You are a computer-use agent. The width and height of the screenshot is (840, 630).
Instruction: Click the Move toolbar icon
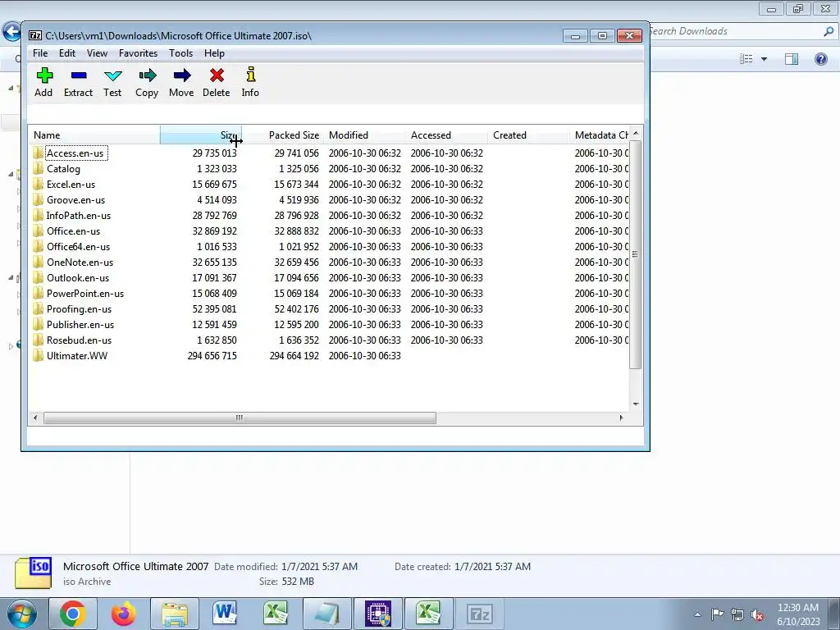(181, 82)
